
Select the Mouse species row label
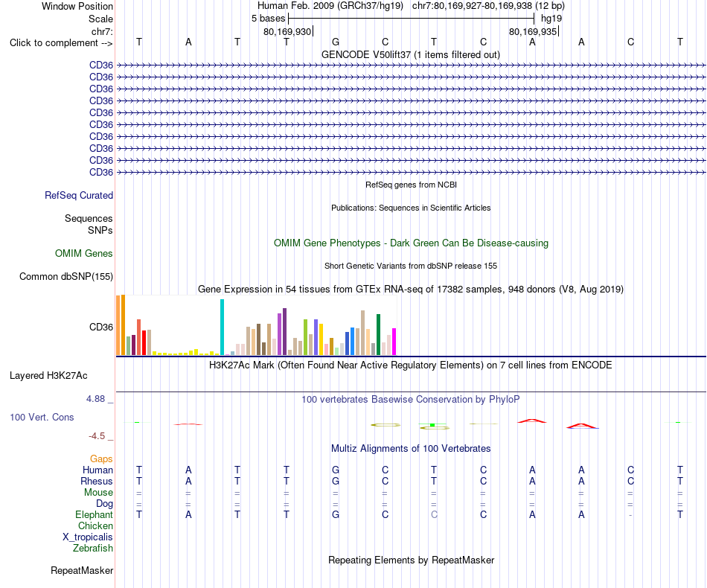click(98, 493)
